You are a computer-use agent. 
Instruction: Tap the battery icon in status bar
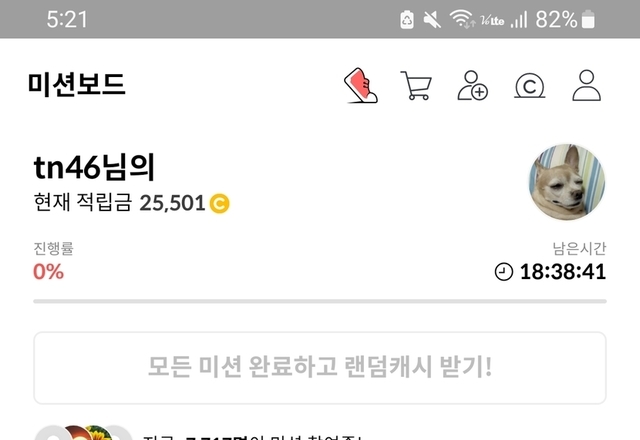(588, 19)
